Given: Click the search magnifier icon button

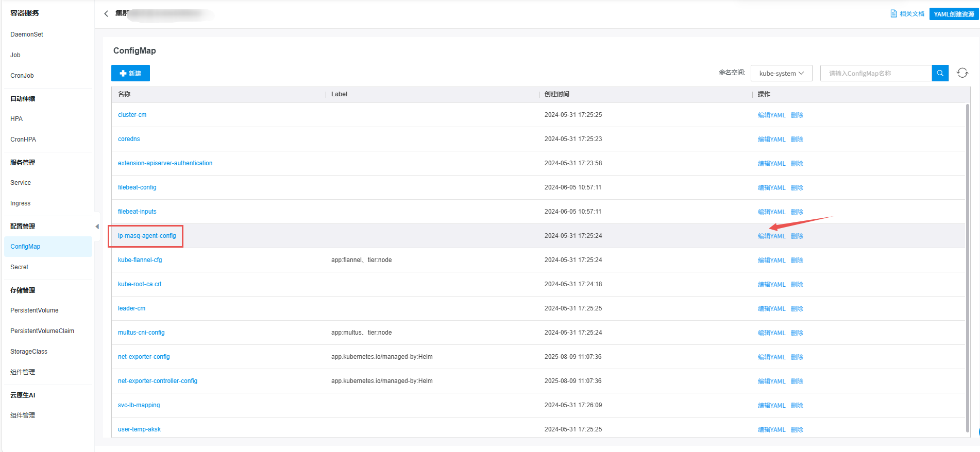Looking at the screenshot, I should 940,73.
